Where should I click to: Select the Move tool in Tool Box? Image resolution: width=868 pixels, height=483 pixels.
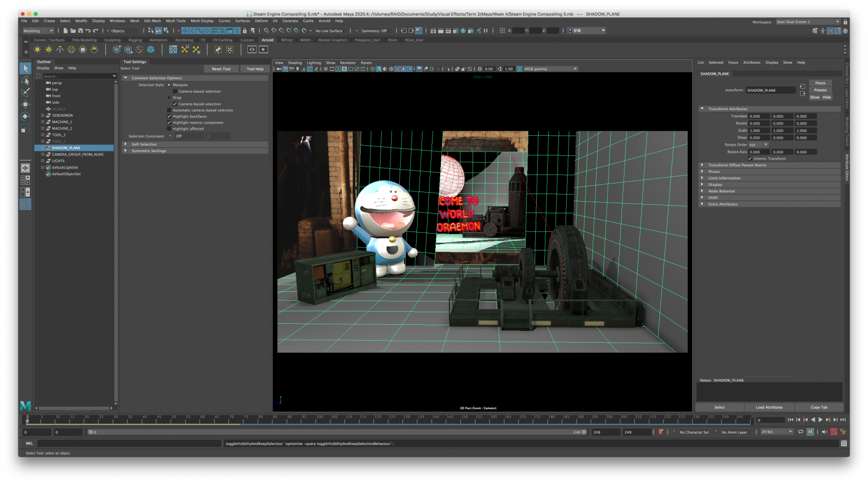click(x=26, y=104)
